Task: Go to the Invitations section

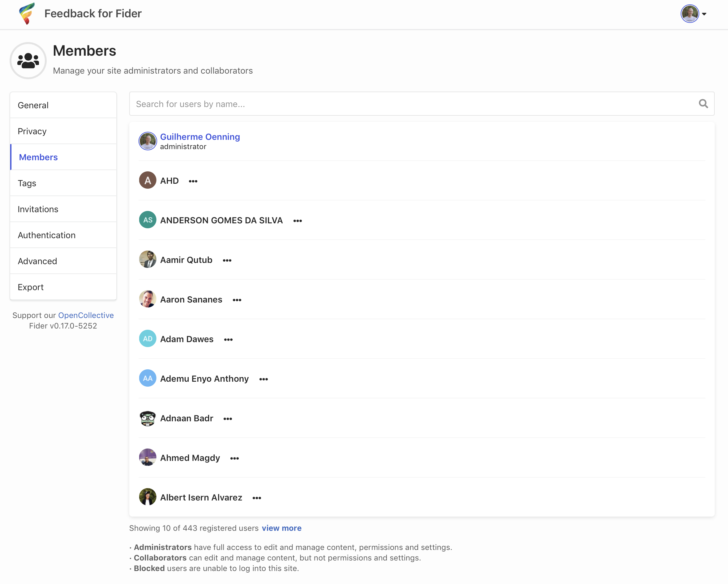Action: [63, 209]
